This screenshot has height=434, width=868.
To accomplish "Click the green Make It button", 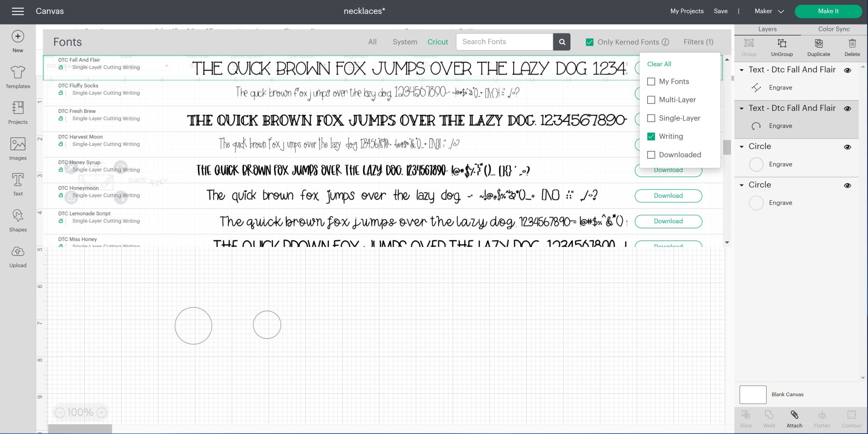I will pyautogui.click(x=828, y=11).
